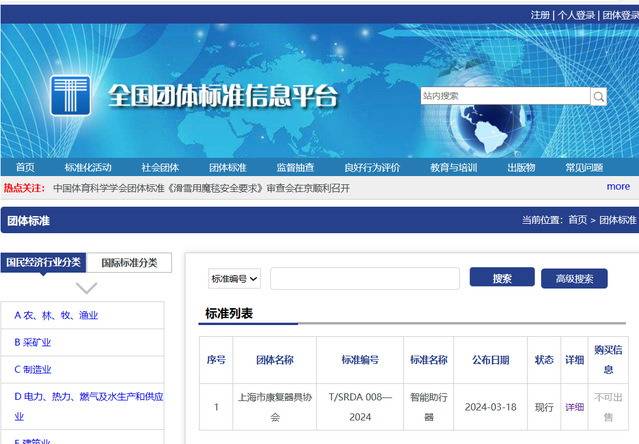Select category C 制造业

tap(32, 369)
